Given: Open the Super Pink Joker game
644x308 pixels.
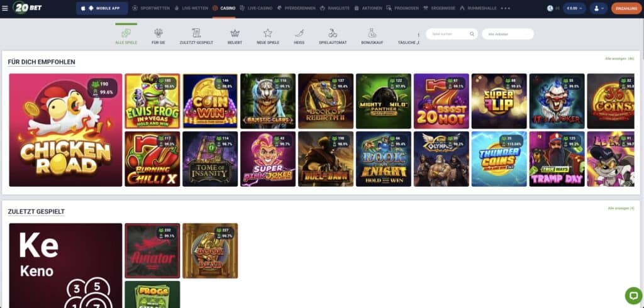Looking at the screenshot, I should tap(268, 159).
